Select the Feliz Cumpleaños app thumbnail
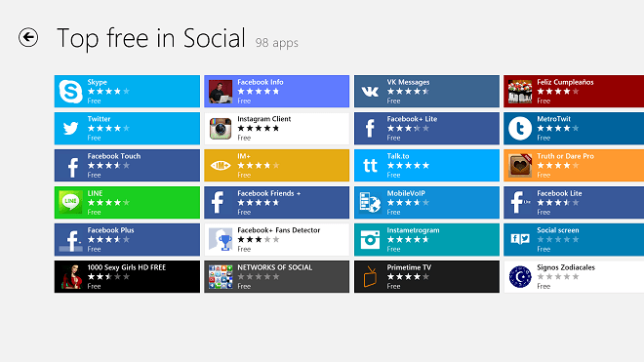 pos(520,91)
